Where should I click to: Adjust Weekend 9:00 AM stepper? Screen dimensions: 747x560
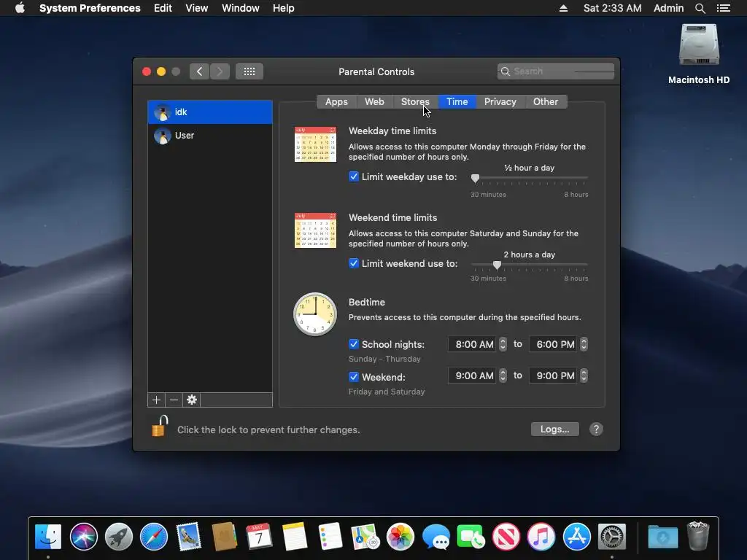503,376
